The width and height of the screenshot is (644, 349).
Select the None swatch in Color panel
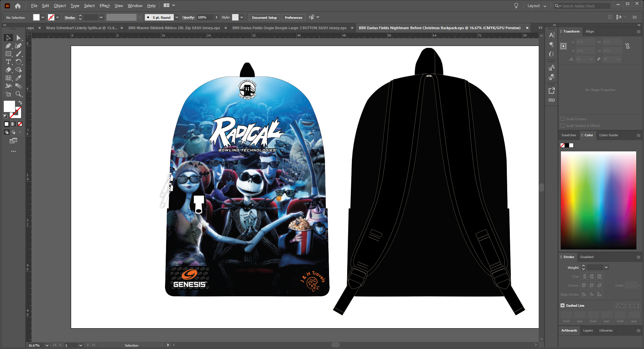point(562,145)
